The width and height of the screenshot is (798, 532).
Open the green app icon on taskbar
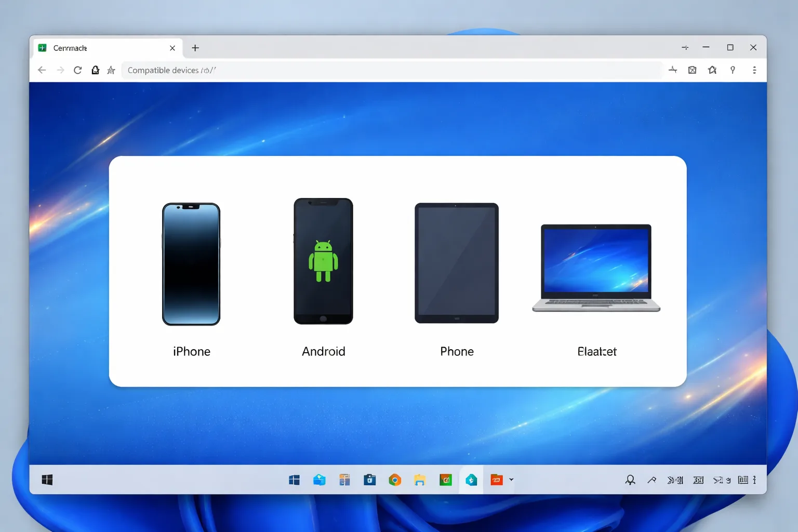point(446,480)
